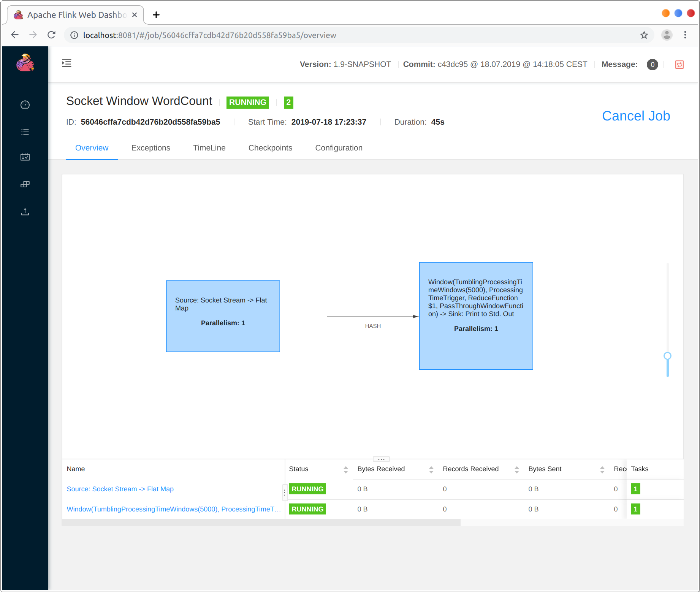
Task: Click the Name column header
Action: [x=76, y=469]
